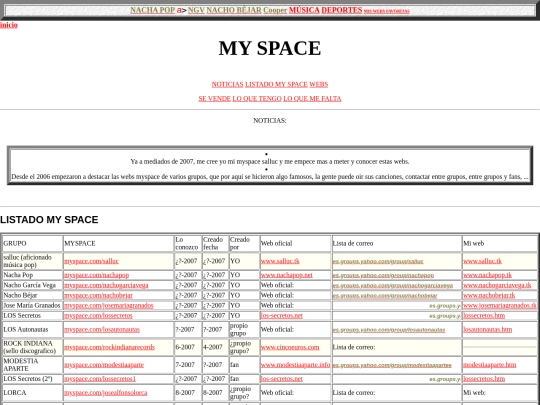Image resolution: width=540 pixels, height=405 pixels.
Task: Jump to the NOTICIAS anchor link
Action: (x=227, y=84)
